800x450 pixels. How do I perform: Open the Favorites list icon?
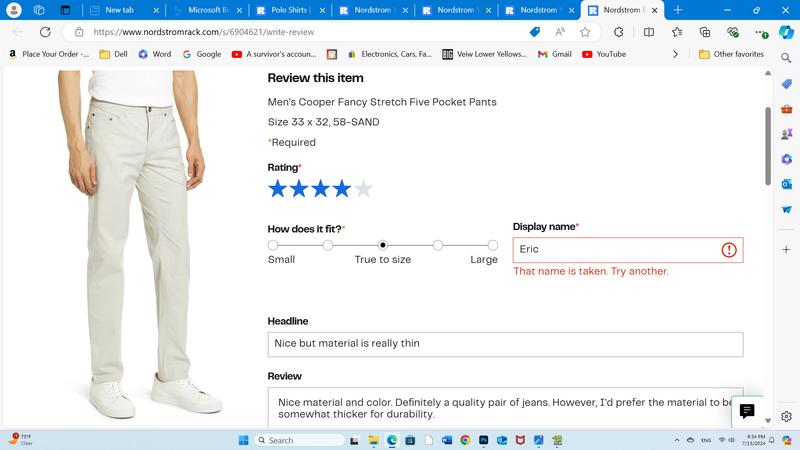click(677, 32)
